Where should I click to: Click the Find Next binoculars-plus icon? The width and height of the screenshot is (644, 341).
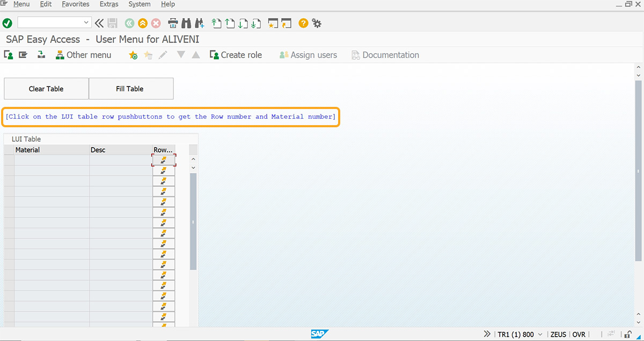point(200,23)
